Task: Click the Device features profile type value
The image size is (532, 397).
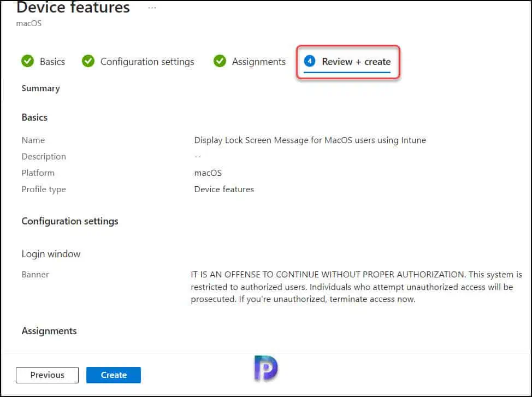Action: click(x=224, y=189)
